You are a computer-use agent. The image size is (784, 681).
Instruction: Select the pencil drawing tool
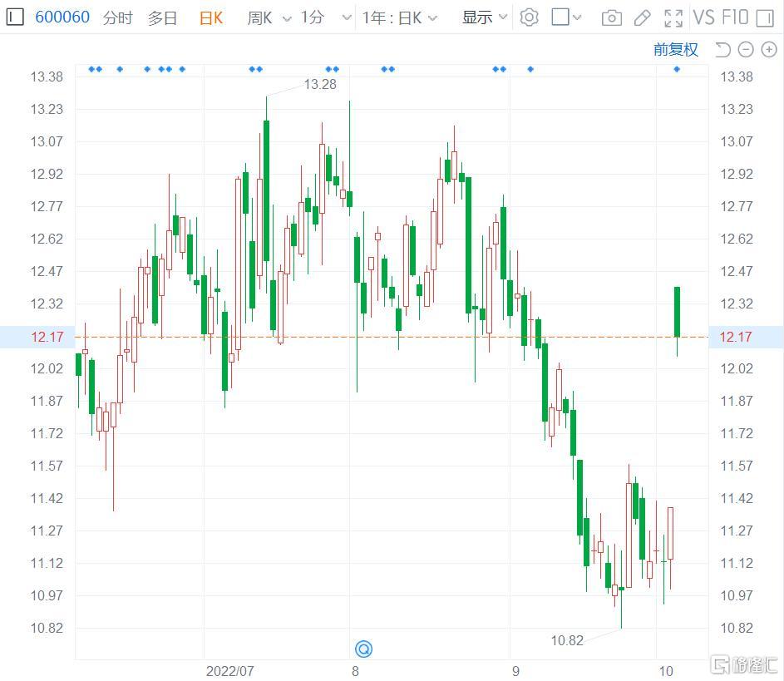click(642, 18)
